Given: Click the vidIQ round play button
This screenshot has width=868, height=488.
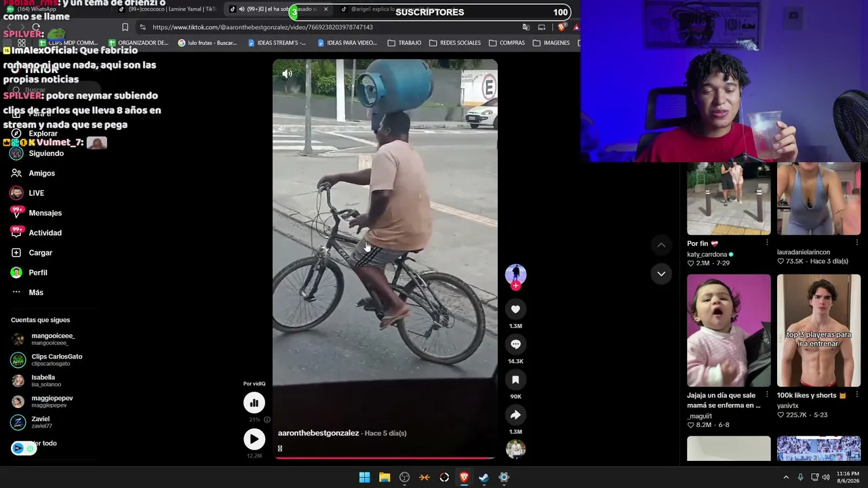Looking at the screenshot, I should (254, 439).
